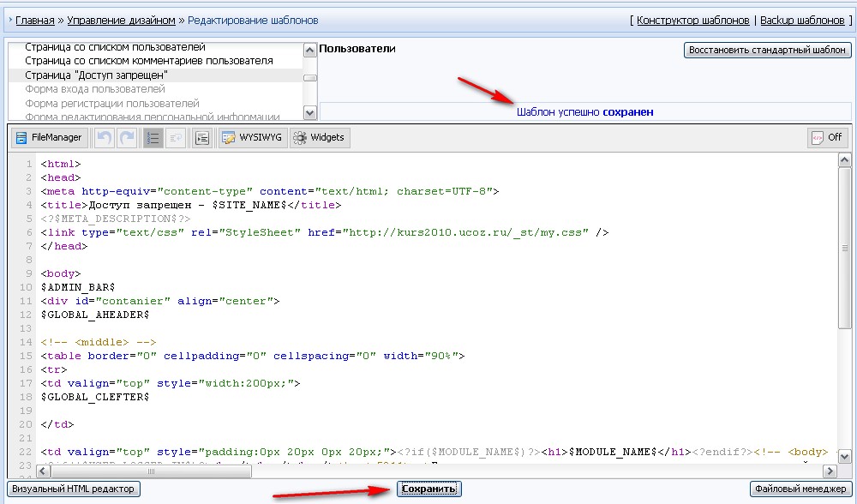Screen dimensions: 857x504
Task: Open the Widgets toolbar button
Action: pyautogui.click(x=320, y=138)
